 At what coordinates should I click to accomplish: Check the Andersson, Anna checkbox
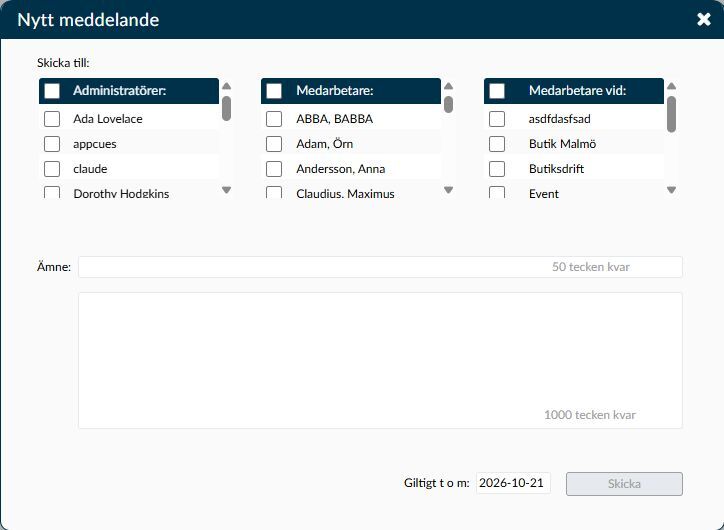pos(274,169)
